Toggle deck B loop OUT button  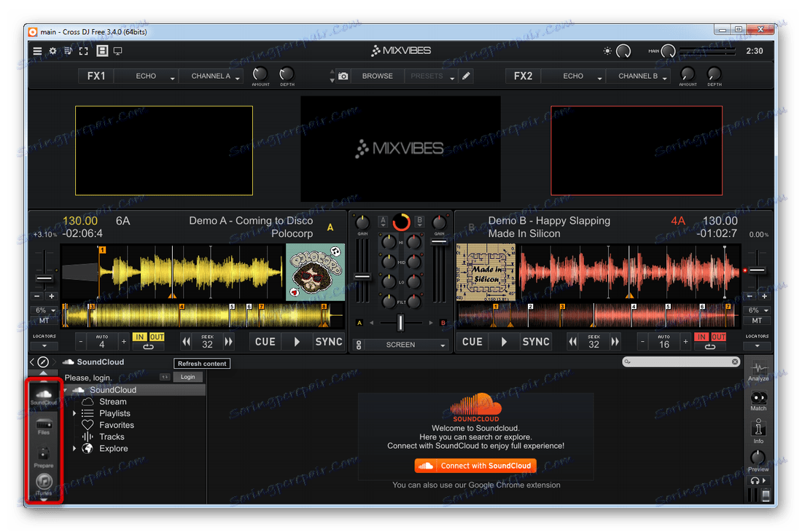pos(719,337)
